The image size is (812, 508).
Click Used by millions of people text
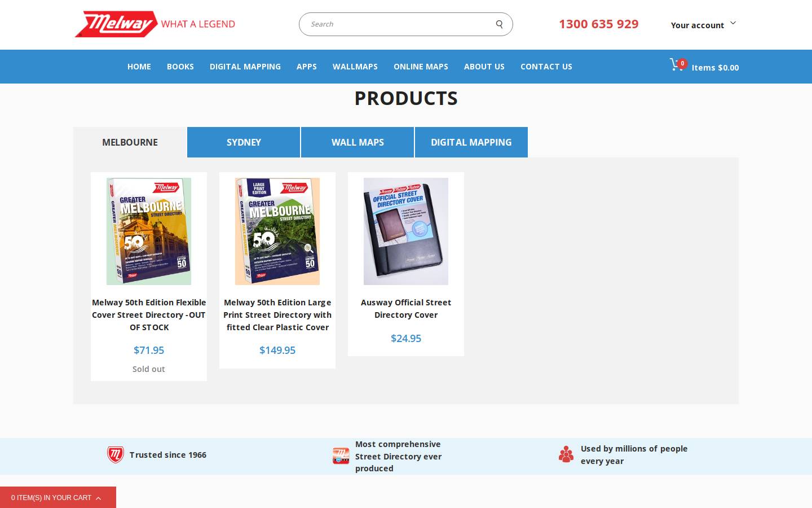(634, 455)
